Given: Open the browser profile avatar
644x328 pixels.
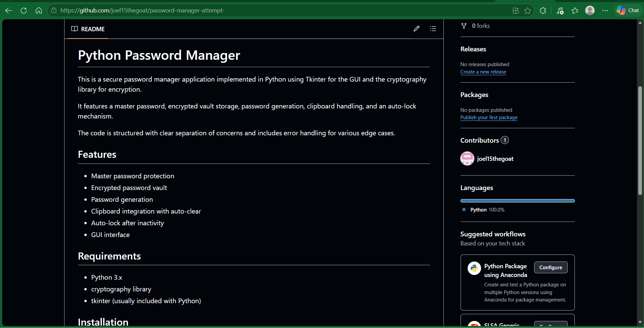Looking at the screenshot, I should pyautogui.click(x=590, y=10).
